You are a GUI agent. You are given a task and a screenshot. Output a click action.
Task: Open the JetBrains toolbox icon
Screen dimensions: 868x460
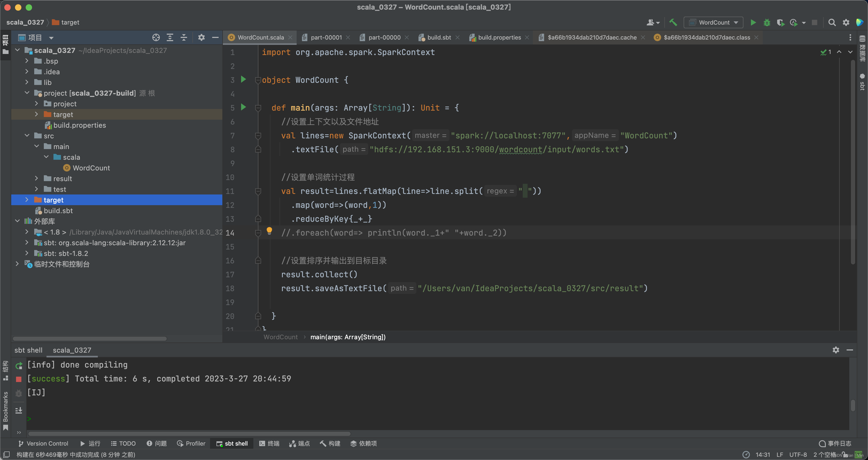[x=859, y=22]
